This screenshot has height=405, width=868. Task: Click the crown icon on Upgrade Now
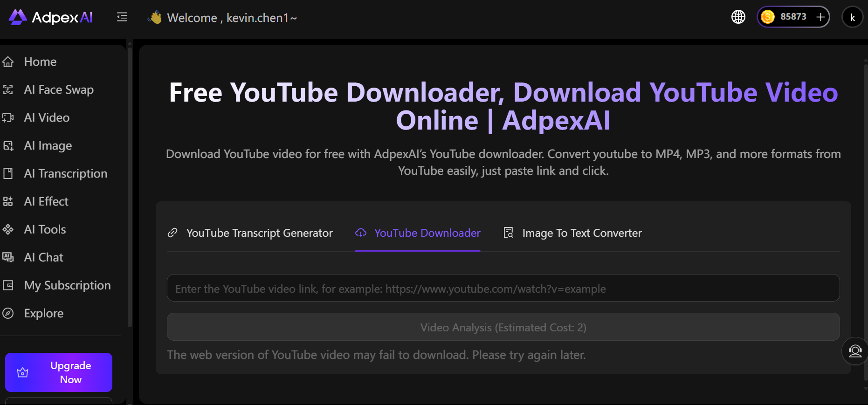click(x=23, y=372)
